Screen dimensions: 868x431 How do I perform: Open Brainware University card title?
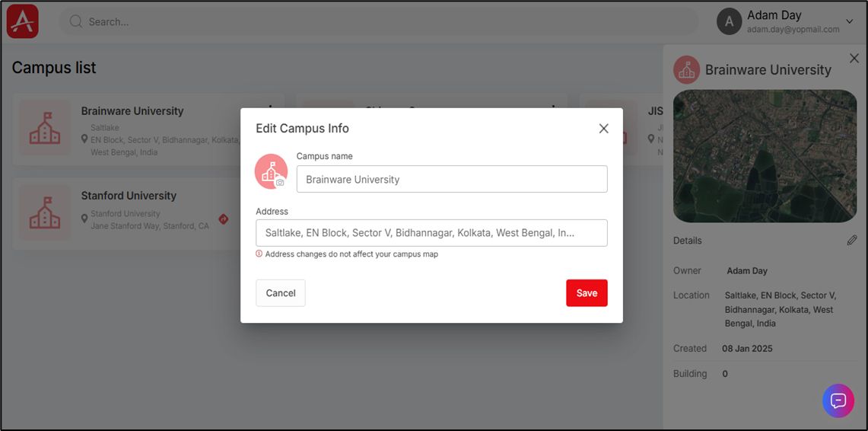132,111
